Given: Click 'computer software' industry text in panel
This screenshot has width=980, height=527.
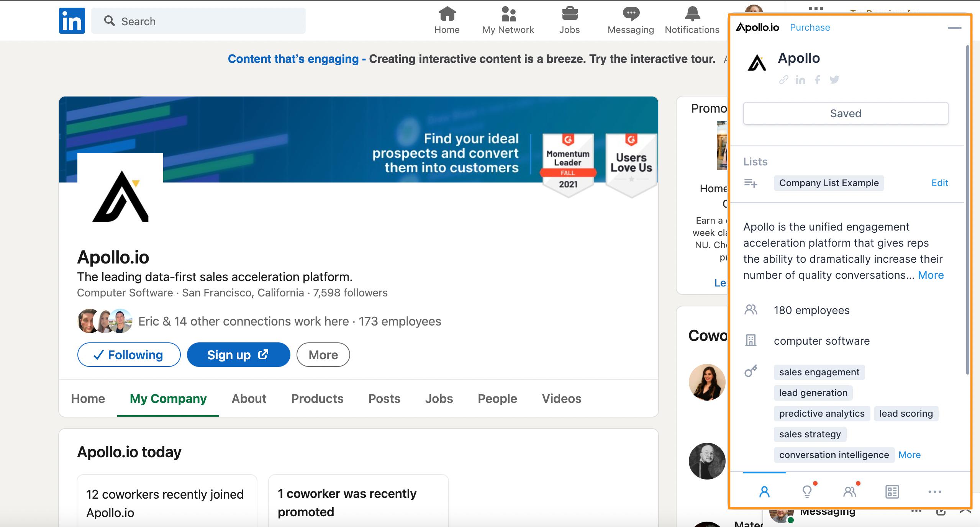Looking at the screenshot, I should pyautogui.click(x=822, y=341).
